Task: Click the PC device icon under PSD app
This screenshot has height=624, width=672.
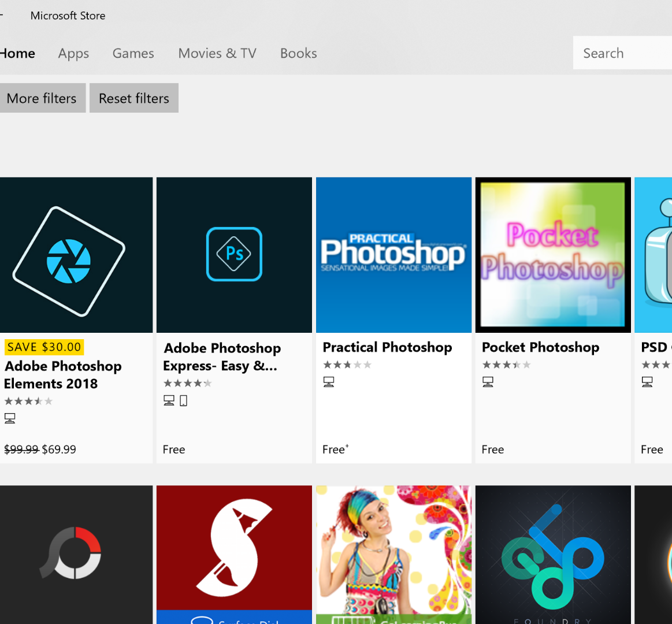Action: pyautogui.click(x=647, y=382)
